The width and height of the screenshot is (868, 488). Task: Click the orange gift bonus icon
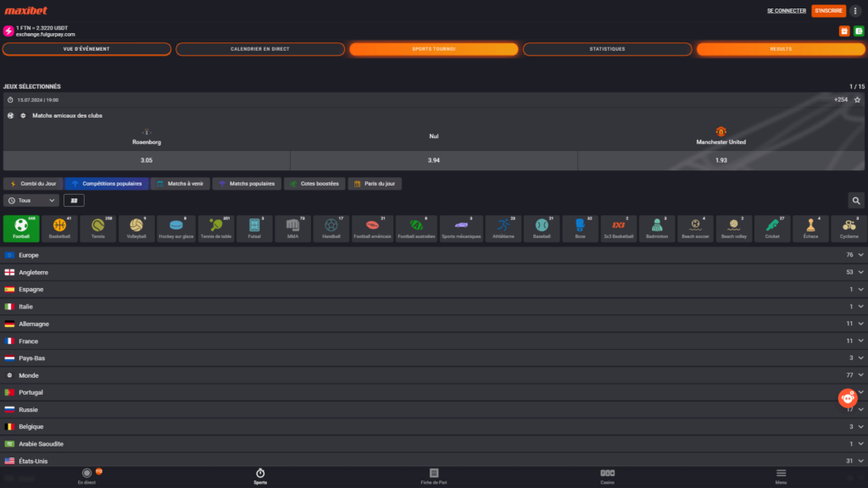coord(844,31)
